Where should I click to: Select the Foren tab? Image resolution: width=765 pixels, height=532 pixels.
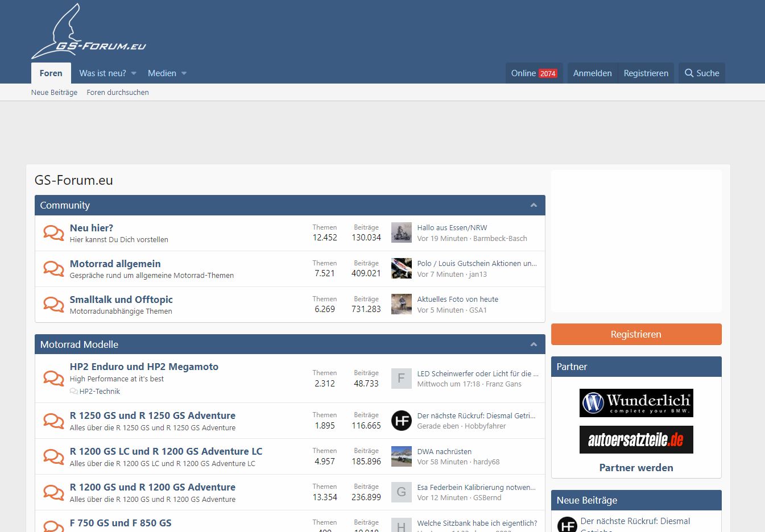pyautogui.click(x=51, y=73)
